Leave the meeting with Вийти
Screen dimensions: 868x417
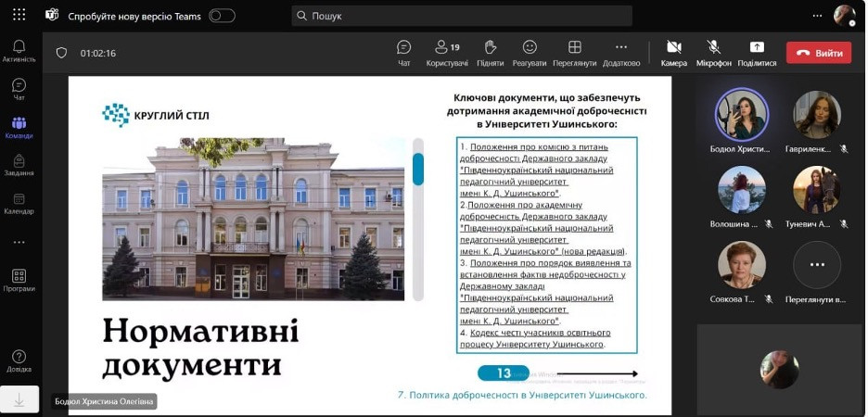click(x=819, y=53)
